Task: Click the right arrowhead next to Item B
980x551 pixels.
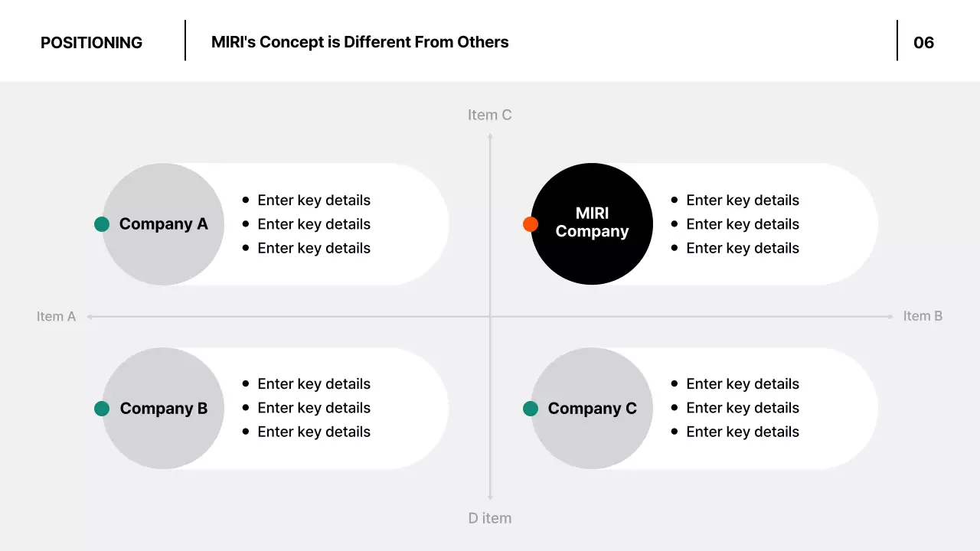Action: pyautogui.click(x=890, y=316)
